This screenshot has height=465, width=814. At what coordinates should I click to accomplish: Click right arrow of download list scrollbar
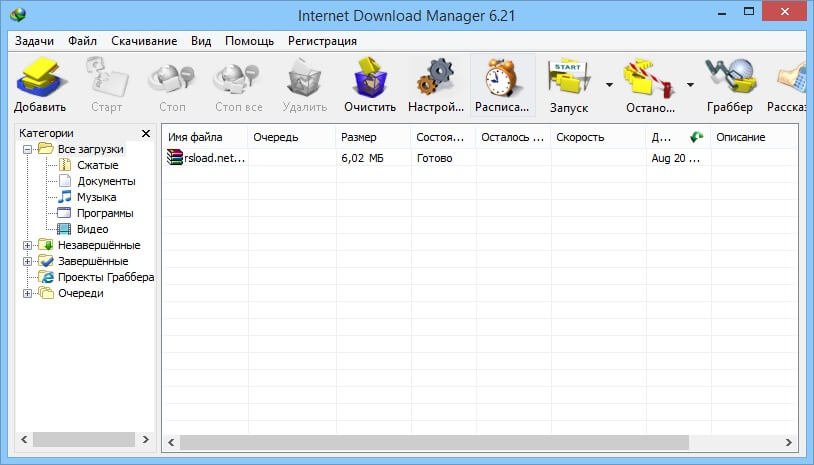pos(789,442)
